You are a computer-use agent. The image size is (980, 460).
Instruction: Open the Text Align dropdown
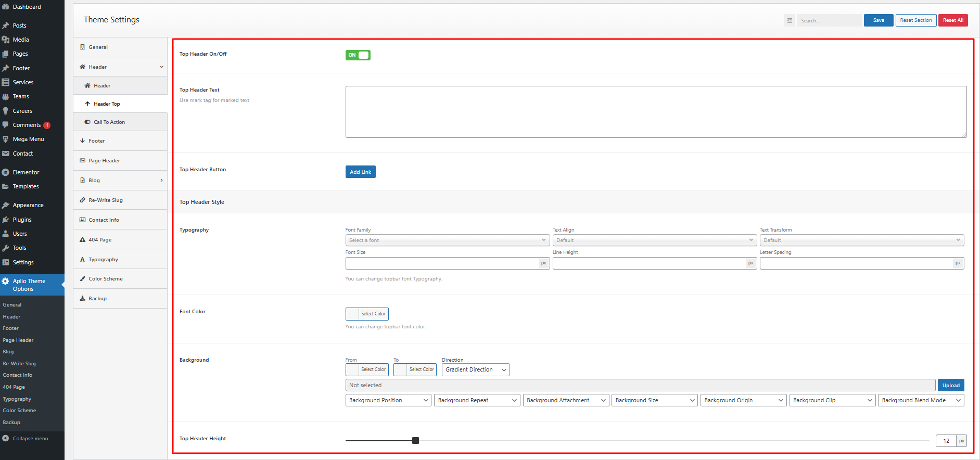655,240
